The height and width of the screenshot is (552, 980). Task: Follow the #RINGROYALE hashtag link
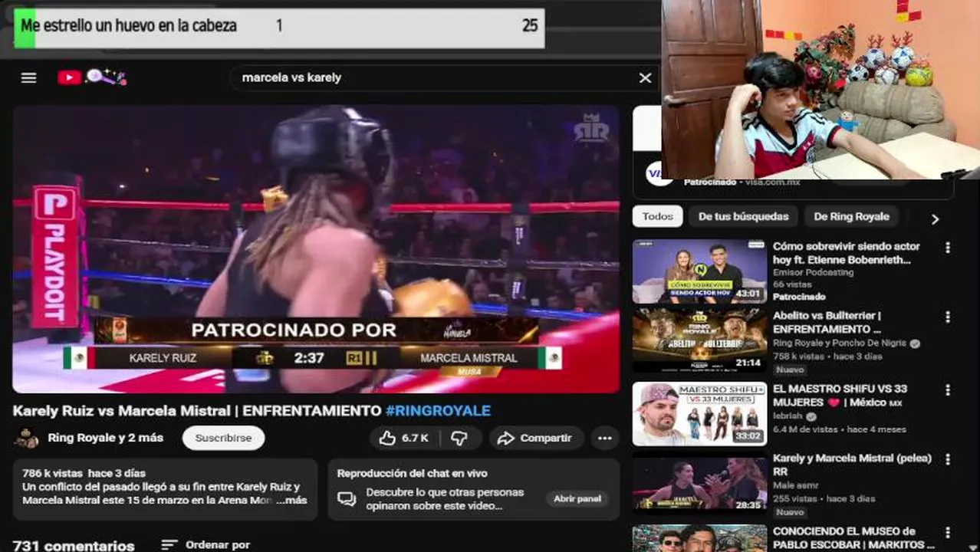click(438, 411)
